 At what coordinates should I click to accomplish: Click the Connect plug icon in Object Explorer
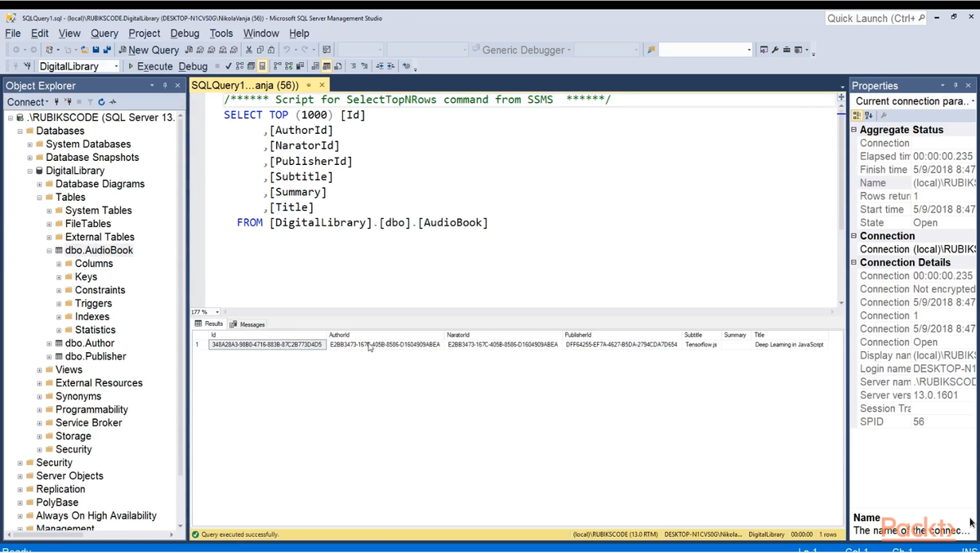[56, 102]
